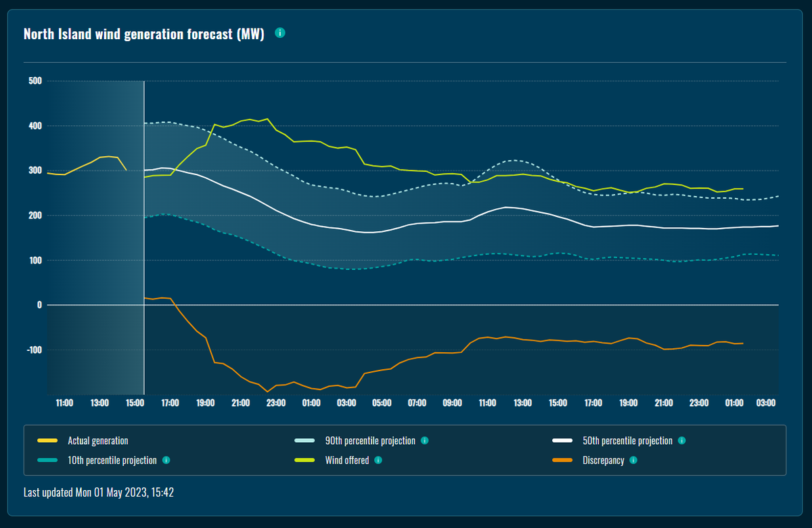The image size is (812, 528).
Task: Open info icon for 10th percentile projection
Action: (x=166, y=460)
